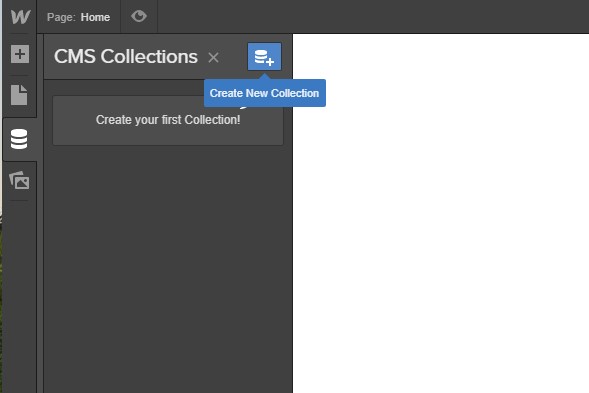Image resolution: width=589 pixels, height=393 pixels.
Task: Open the Page: Home selector
Action: tap(79, 17)
